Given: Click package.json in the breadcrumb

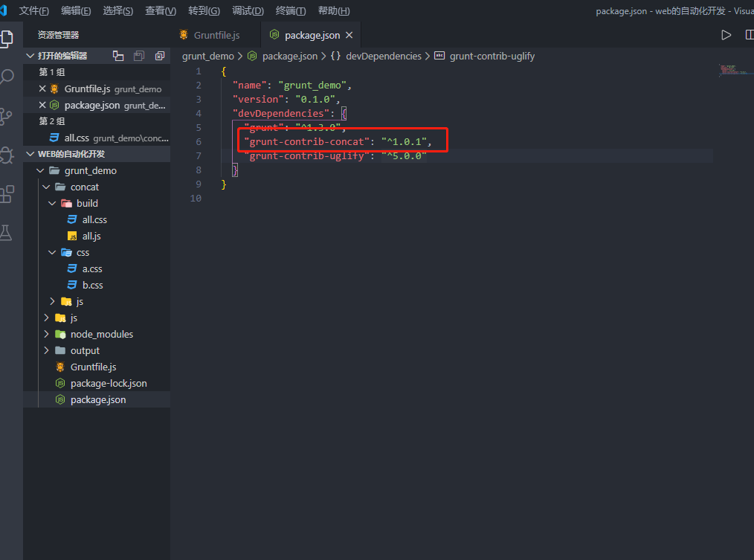Looking at the screenshot, I should pyautogui.click(x=289, y=57).
